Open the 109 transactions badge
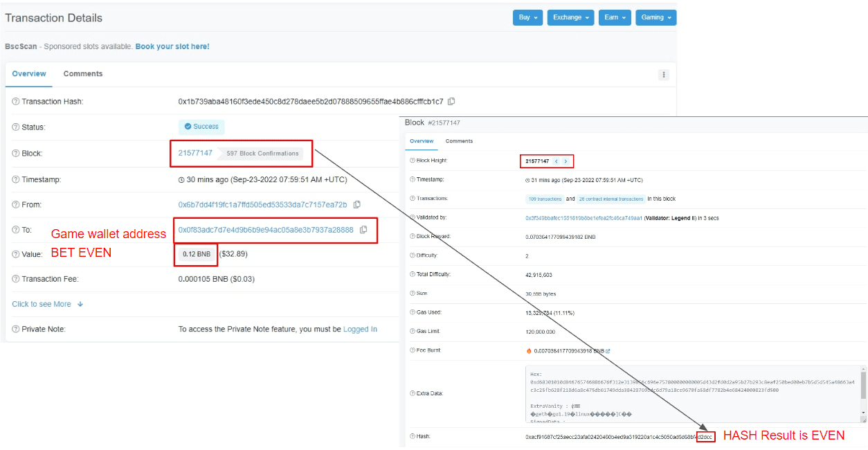 [544, 199]
